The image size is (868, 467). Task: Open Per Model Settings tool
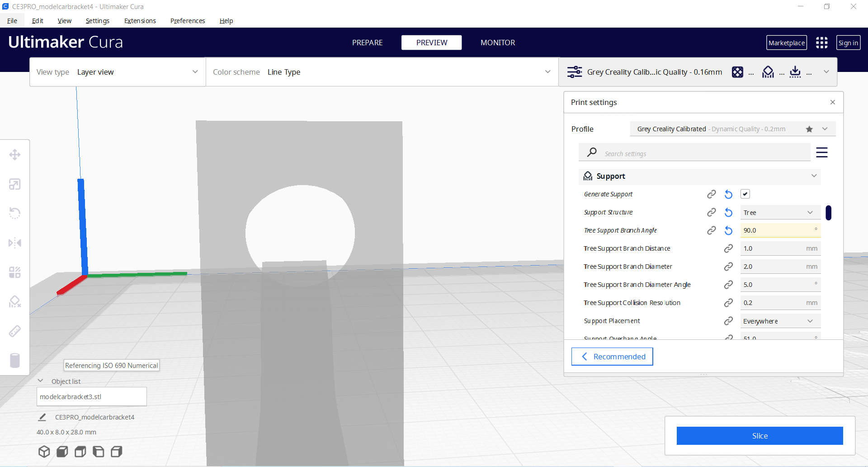click(15, 272)
